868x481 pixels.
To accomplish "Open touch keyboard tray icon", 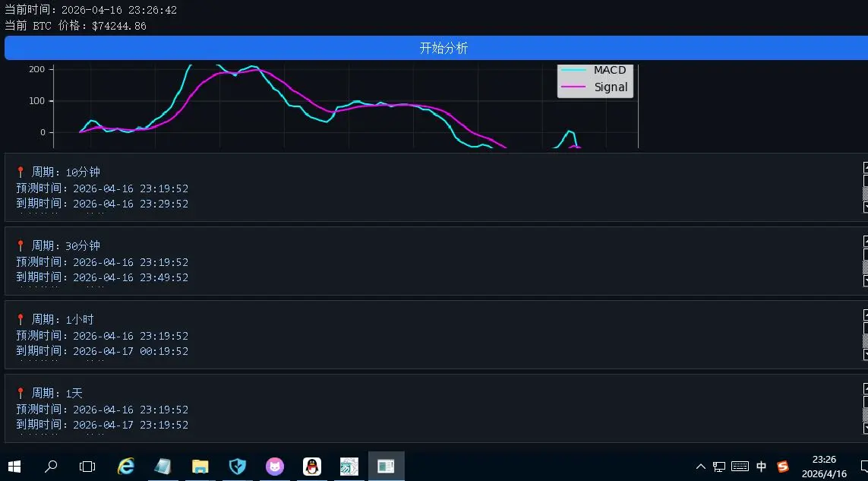I will pyautogui.click(x=740, y=467).
